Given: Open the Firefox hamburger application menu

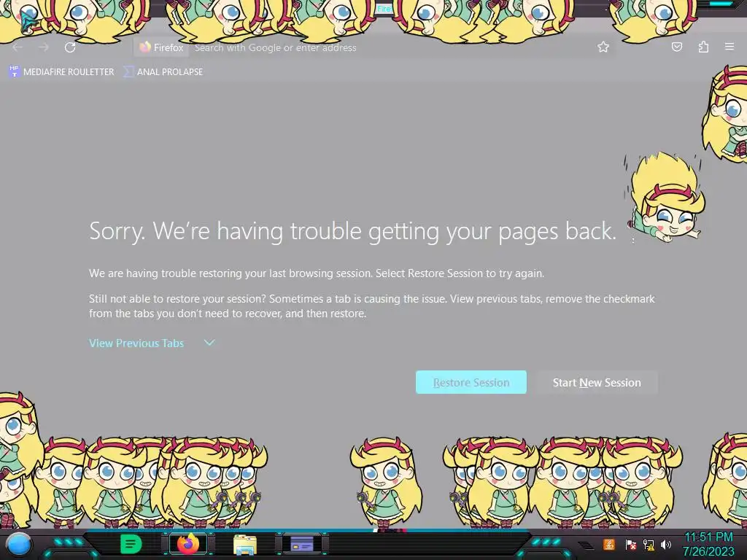Looking at the screenshot, I should coord(729,46).
